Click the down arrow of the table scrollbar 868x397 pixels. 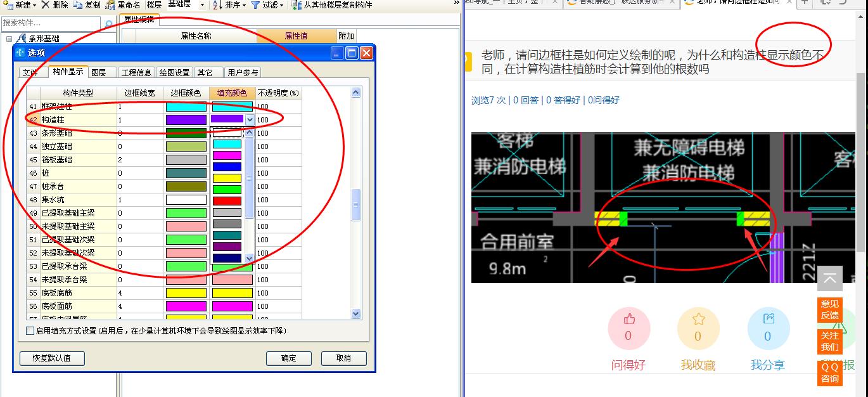pos(355,313)
